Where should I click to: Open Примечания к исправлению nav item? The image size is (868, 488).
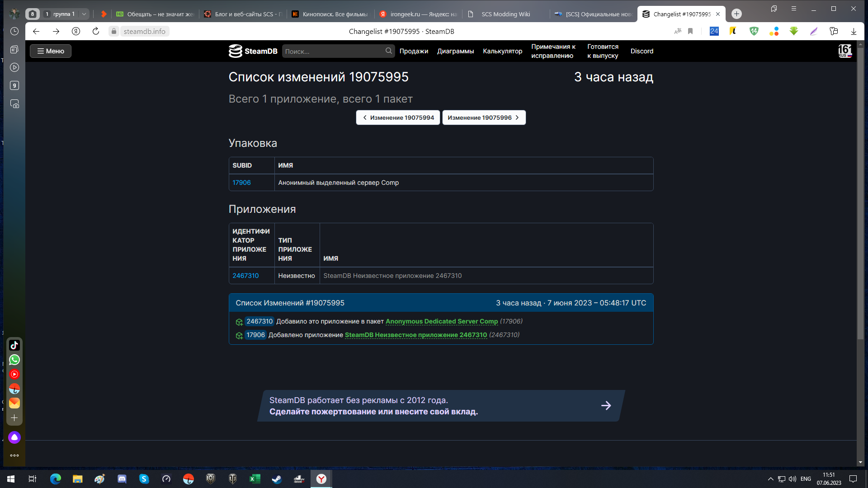coord(553,51)
